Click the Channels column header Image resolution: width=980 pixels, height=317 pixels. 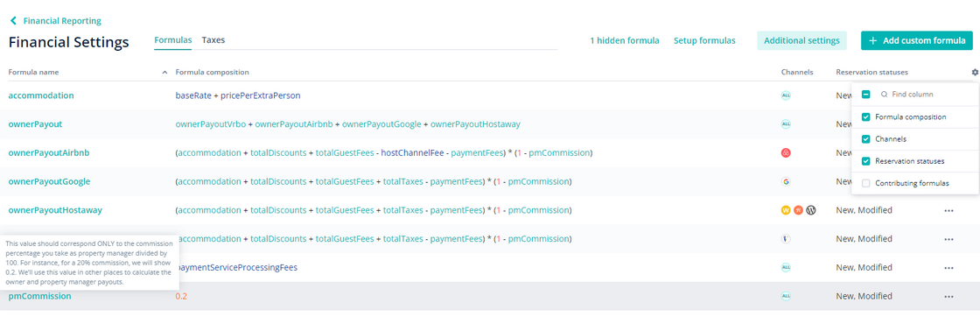(x=797, y=73)
